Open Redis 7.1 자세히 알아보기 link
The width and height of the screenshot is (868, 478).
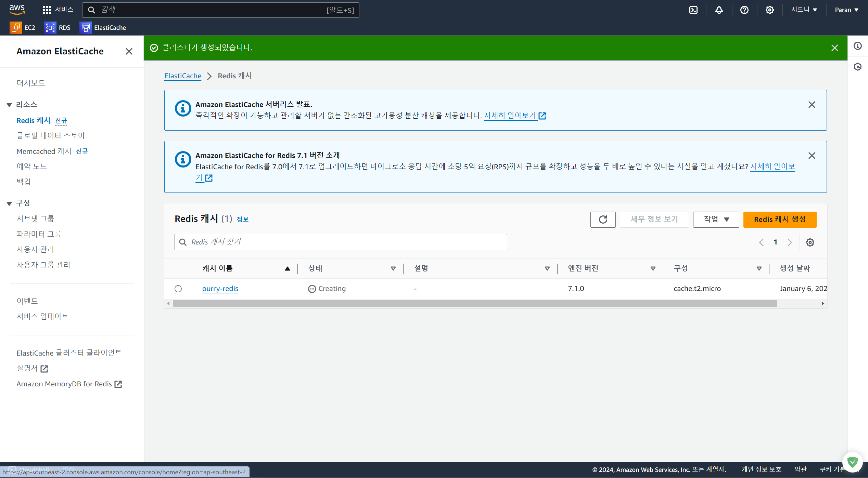click(x=772, y=167)
